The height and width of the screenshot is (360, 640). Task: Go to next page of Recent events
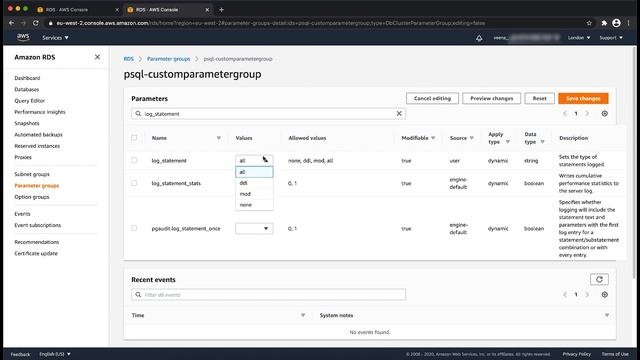click(587, 294)
